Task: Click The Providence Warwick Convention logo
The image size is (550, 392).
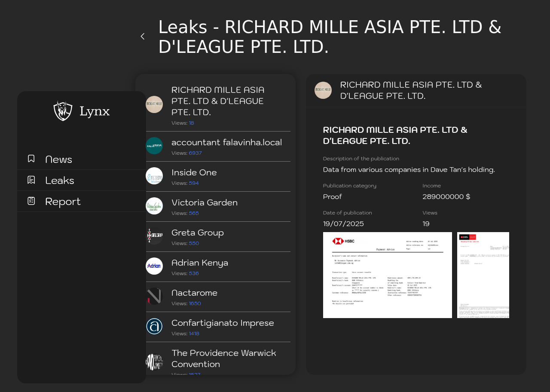Action: click(x=154, y=362)
